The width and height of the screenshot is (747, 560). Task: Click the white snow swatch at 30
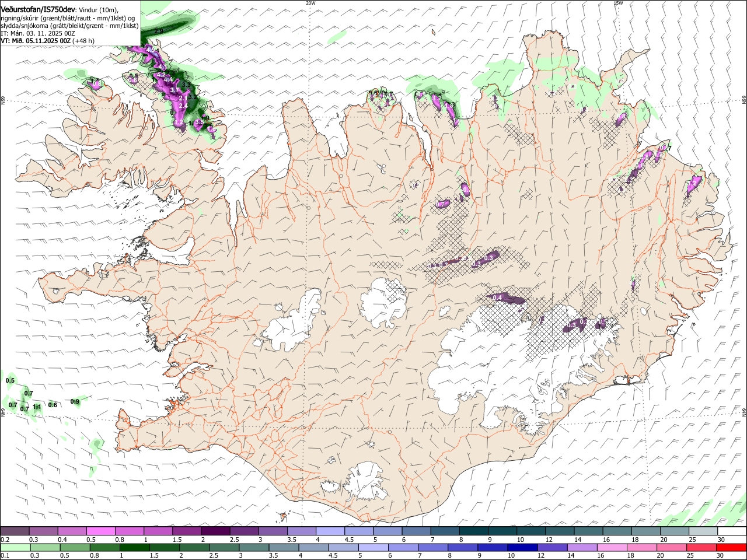pos(731,531)
